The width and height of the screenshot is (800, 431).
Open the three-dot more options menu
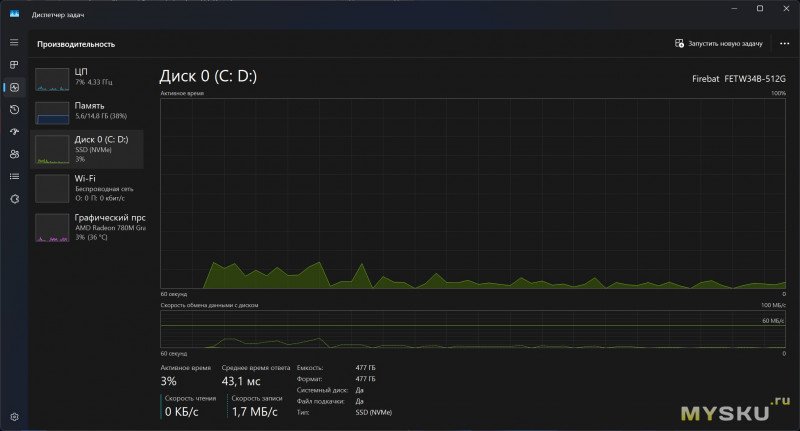(x=784, y=44)
